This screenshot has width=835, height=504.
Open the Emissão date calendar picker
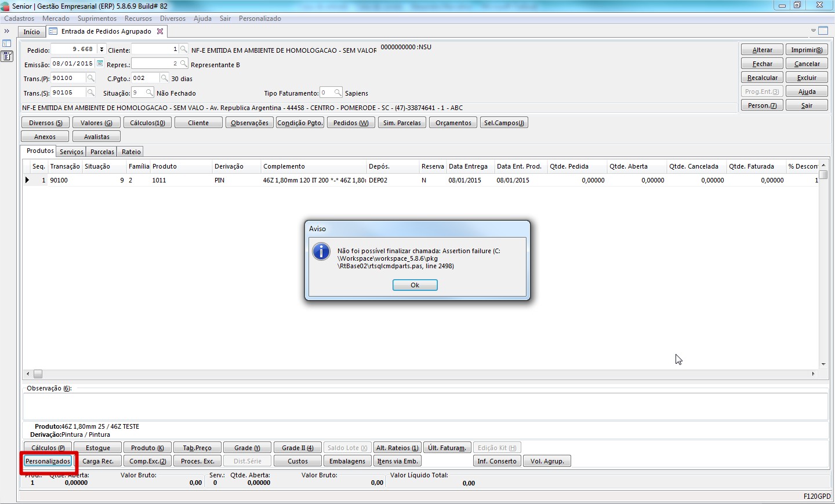(x=100, y=64)
